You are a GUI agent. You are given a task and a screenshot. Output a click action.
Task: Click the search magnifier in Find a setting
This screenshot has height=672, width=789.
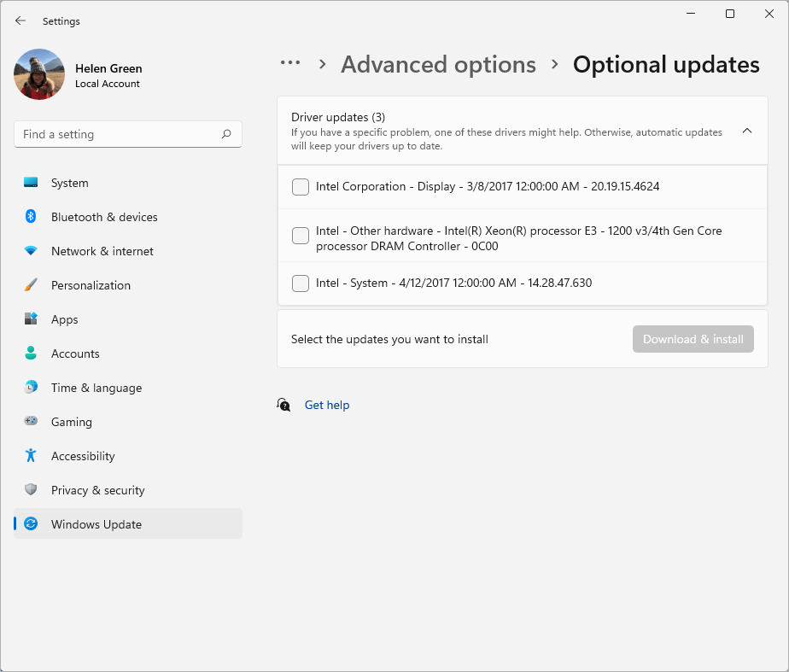point(225,134)
